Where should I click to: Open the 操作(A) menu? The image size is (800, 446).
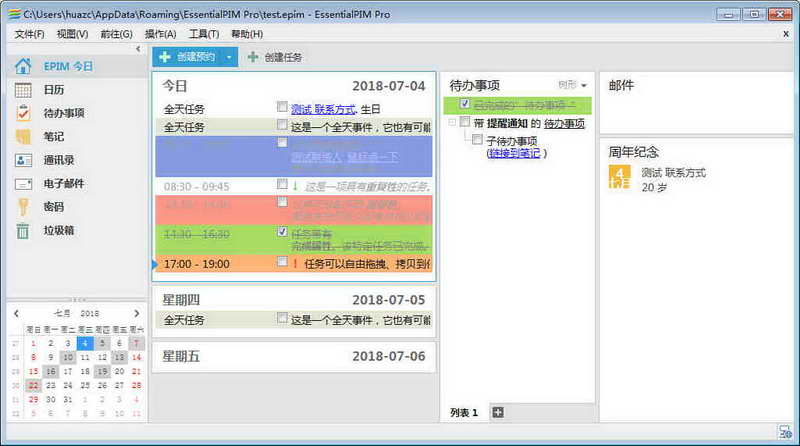160,34
